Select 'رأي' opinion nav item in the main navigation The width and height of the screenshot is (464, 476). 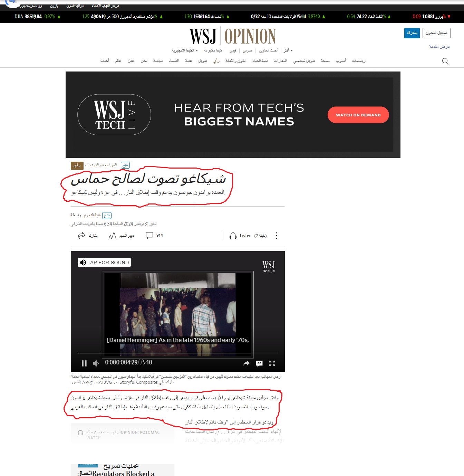(216, 61)
